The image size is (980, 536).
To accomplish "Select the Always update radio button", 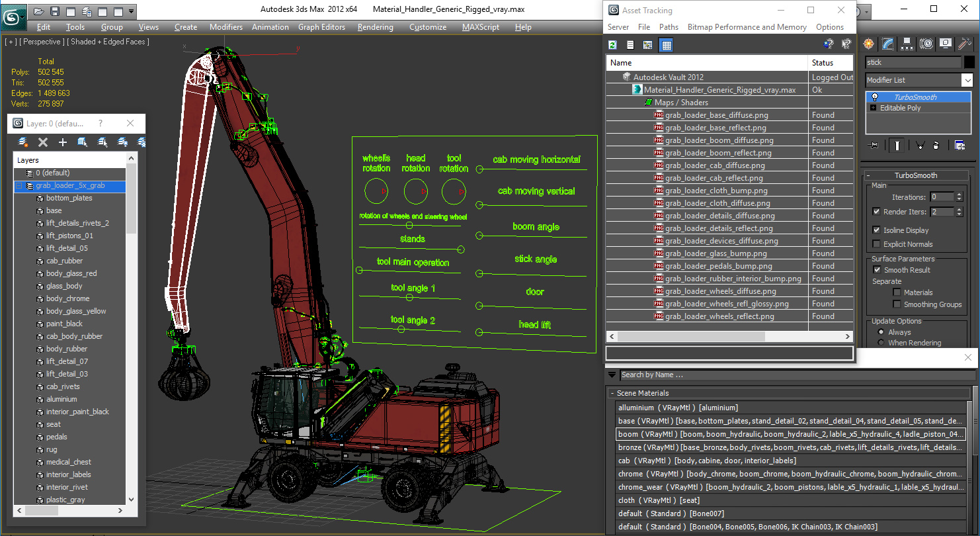I will click(x=881, y=332).
